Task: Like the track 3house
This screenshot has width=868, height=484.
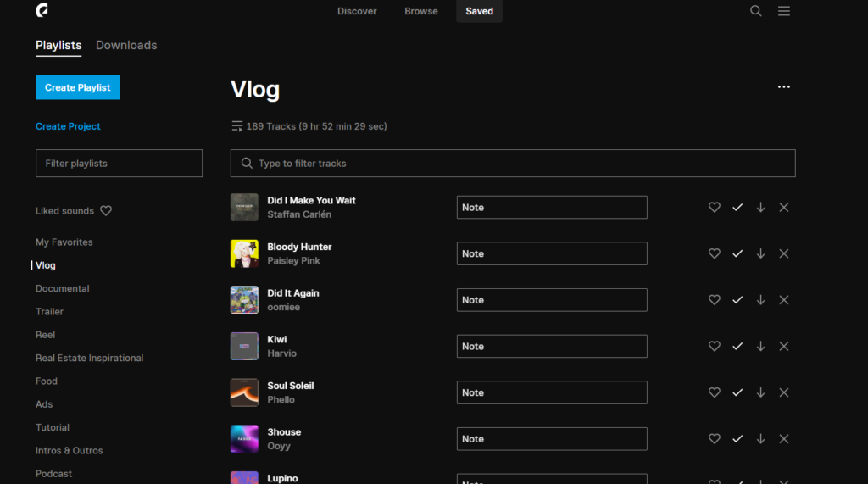Action: coord(714,438)
